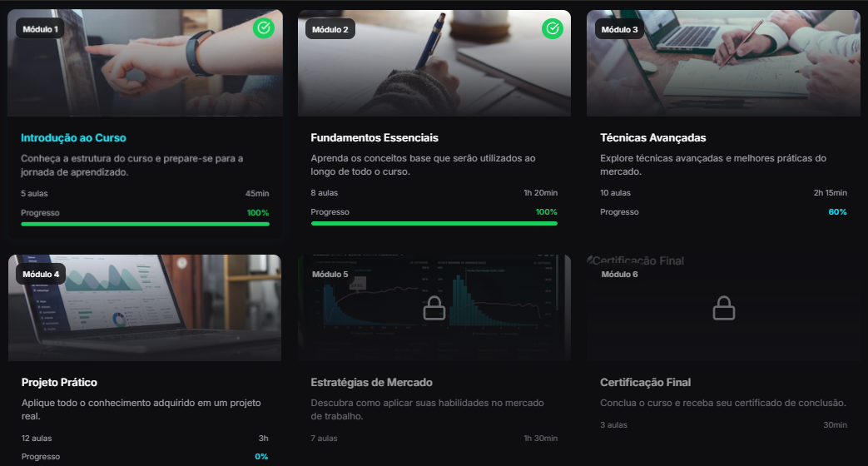Image resolution: width=868 pixels, height=466 pixels.
Task: Click the Módulo 1 badge label
Action: [x=40, y=29]
